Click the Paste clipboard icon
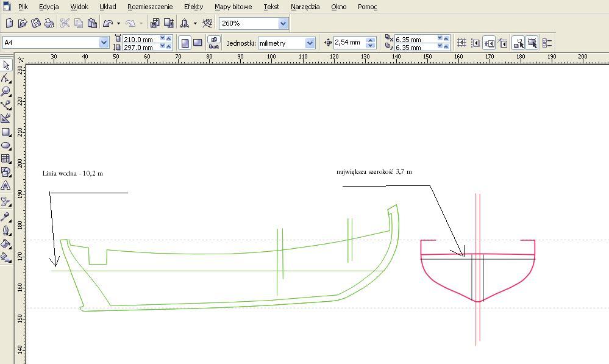Screen dimensions: 609x364 pyautogui.click(x=92, y=23)
